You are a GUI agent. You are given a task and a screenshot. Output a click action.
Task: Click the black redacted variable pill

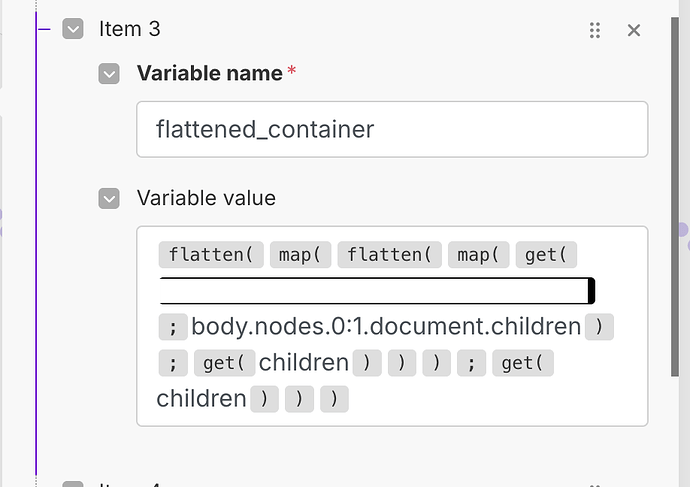(x=377, y=291)
